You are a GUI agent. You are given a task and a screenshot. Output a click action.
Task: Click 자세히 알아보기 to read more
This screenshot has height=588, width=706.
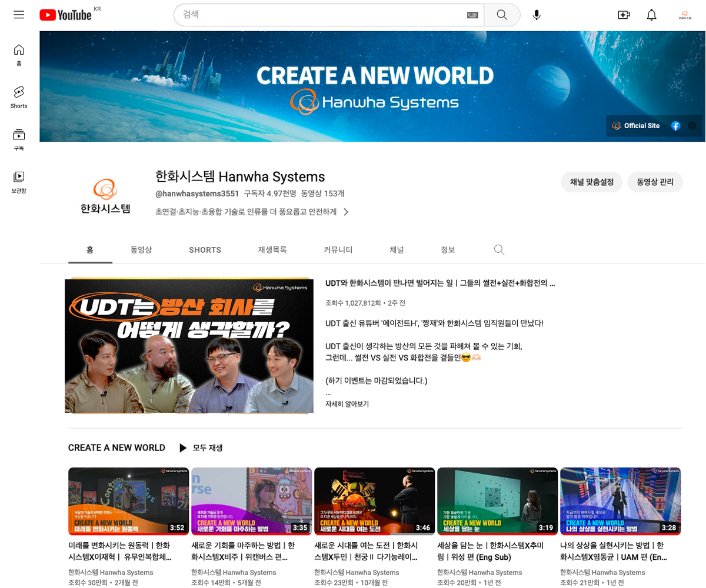point(347,404)
